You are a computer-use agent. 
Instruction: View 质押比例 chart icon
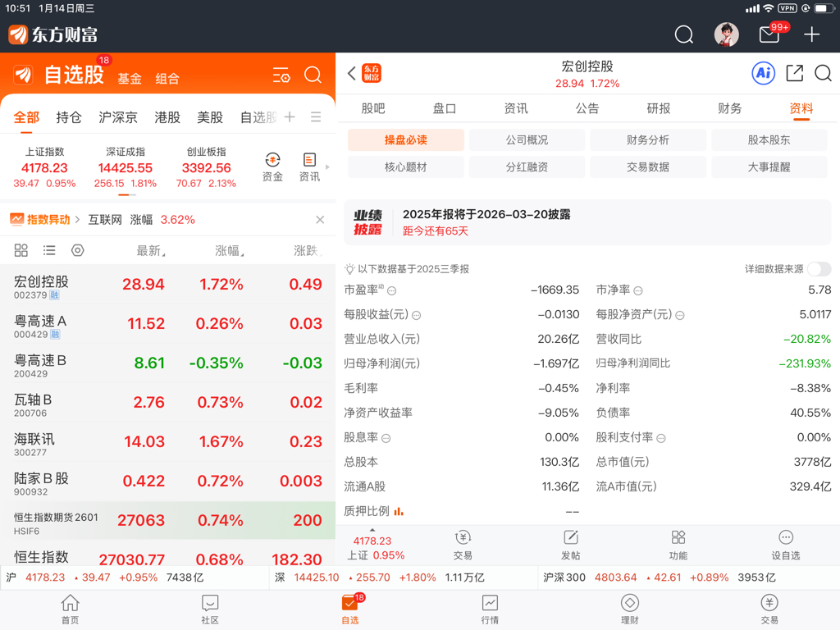[x=399, y=512]
